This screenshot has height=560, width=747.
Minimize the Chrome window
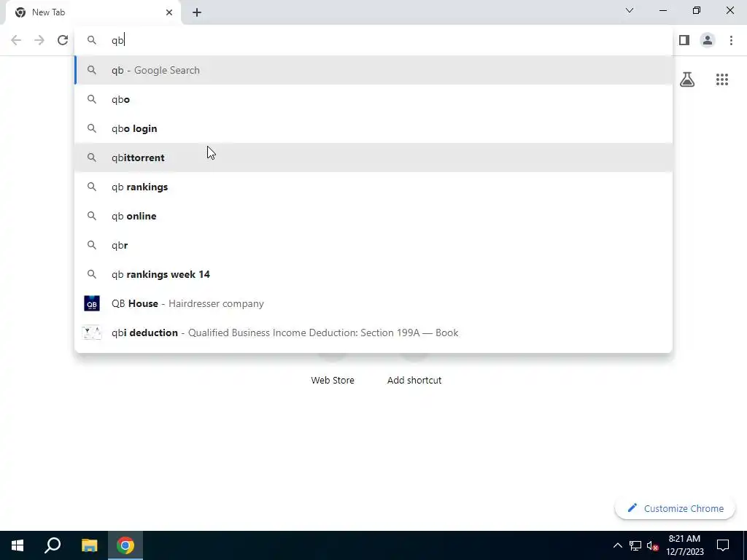point(663,10)
